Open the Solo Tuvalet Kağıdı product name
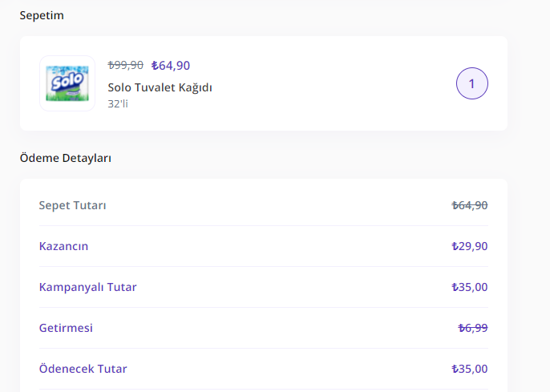 (x=160, y=87)
